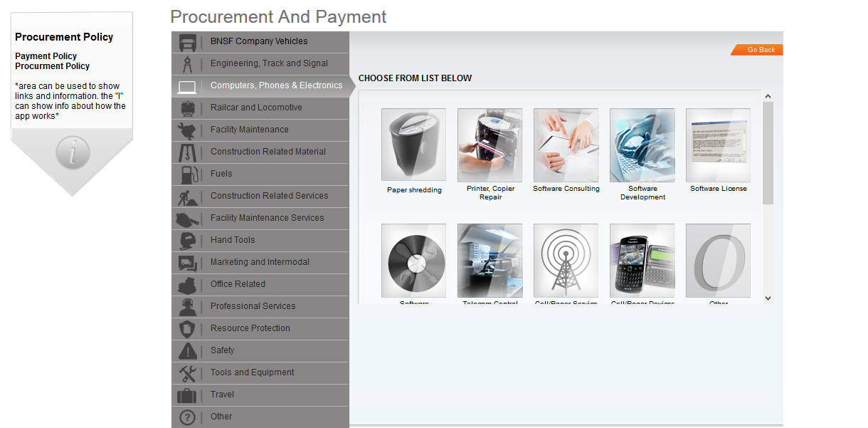
Task: Choose the Hand Tools label
Action: [x=233, y=240]
